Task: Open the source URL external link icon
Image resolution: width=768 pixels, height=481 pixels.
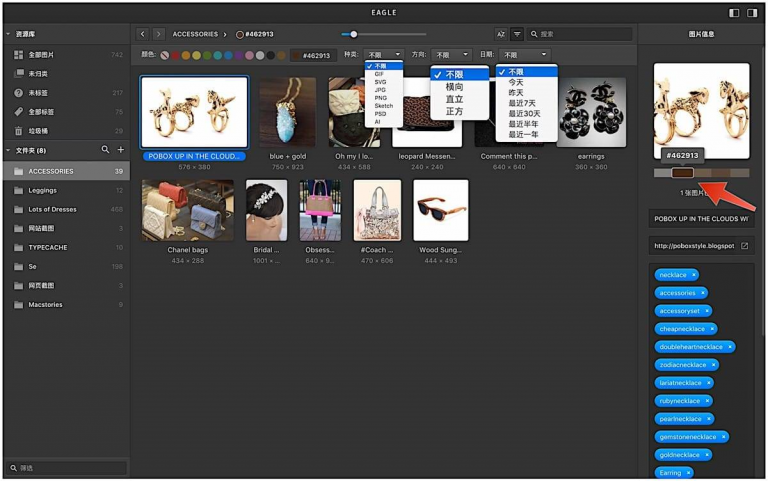Action: click(x=744, y=245)
